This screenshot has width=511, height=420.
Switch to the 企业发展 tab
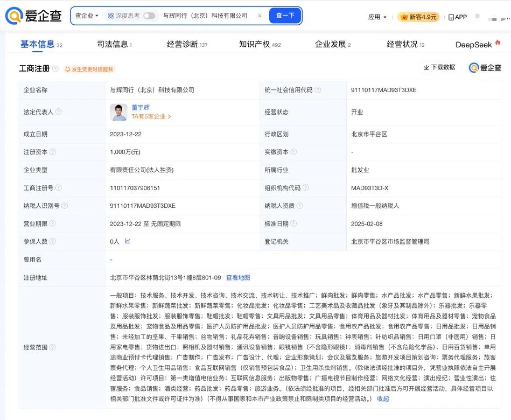pos(333,44)
